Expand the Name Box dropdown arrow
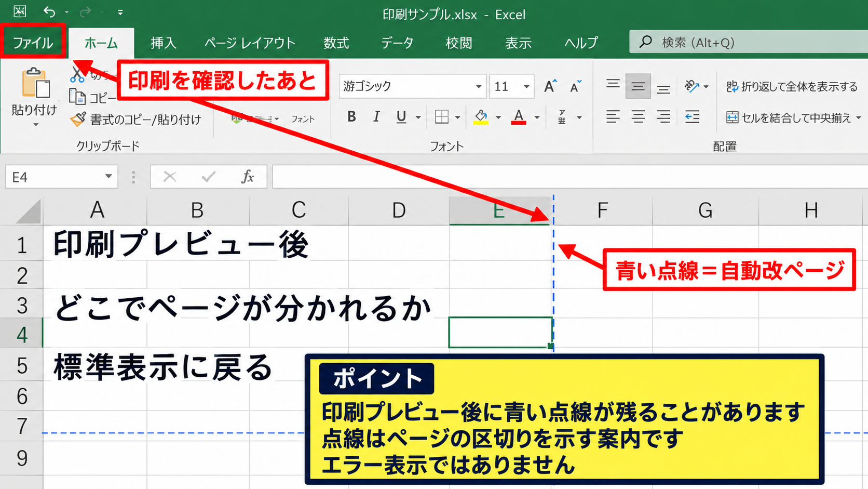This screenshot has height=489, width=868. point(108,177)
